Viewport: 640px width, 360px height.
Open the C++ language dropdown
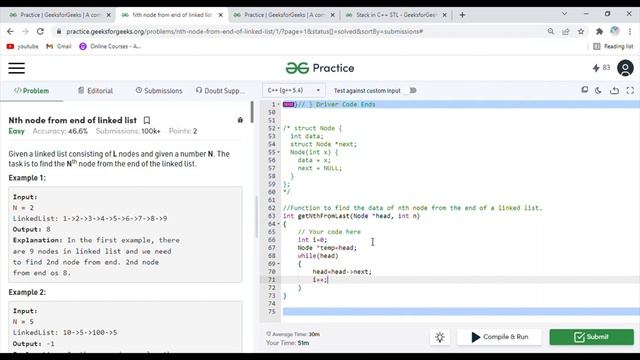point(293,90)
